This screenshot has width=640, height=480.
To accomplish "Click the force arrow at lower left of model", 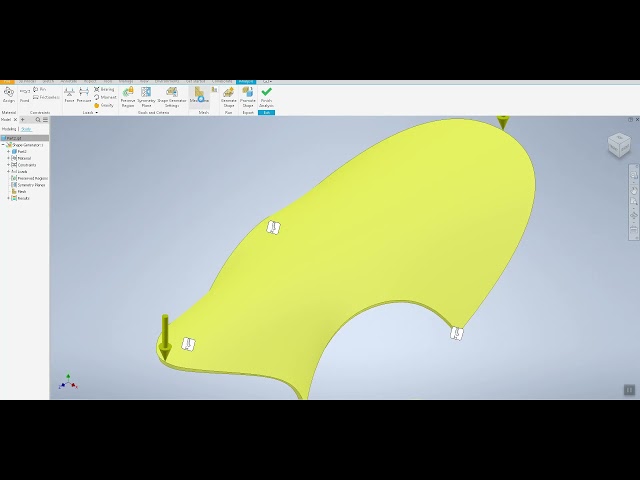I will click(x=165, y=337).
